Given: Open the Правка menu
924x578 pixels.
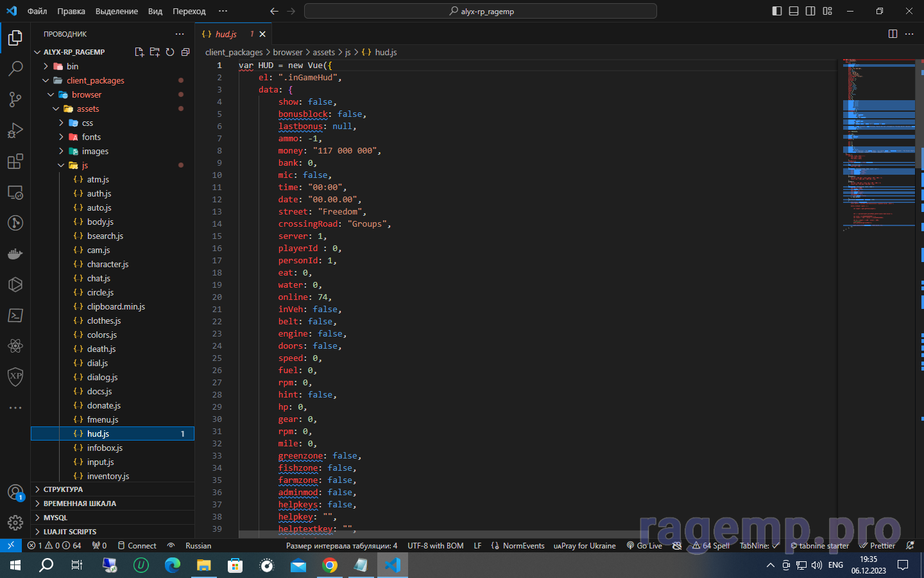Looking at the screenshot, I should click(x=71, y=11).
